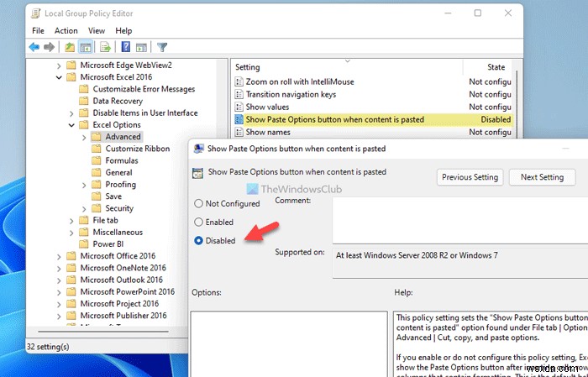Click the Power BI folder icon
The height and width of the screenshot is (377, 588).
pos(84,244)
